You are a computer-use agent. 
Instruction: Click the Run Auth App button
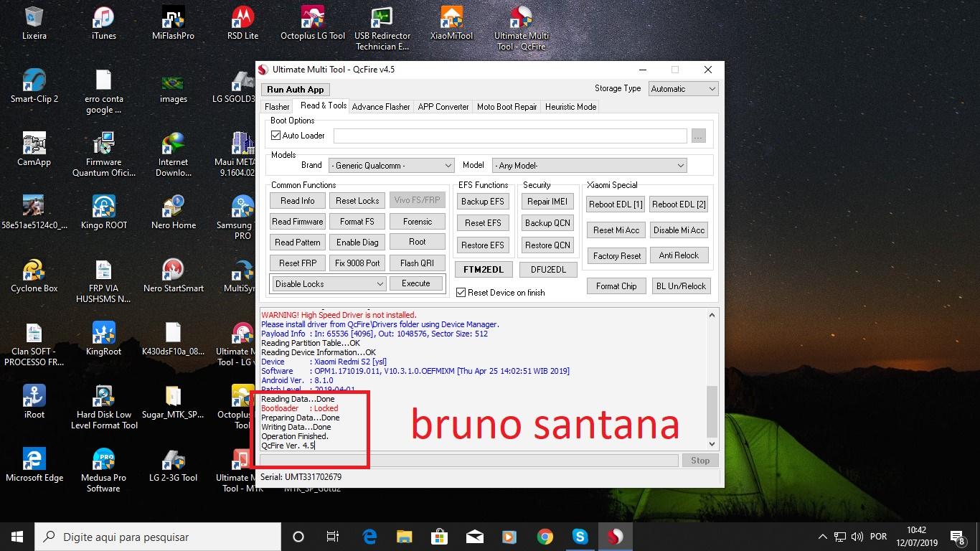[x=296, y=90]
